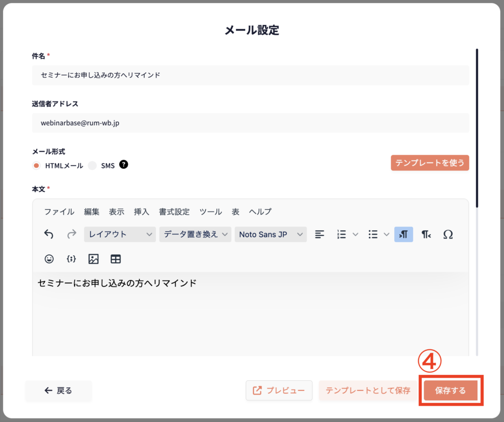Select the SMS radio button
This screenshot has width=504, height=422.
tap(92, 166)
